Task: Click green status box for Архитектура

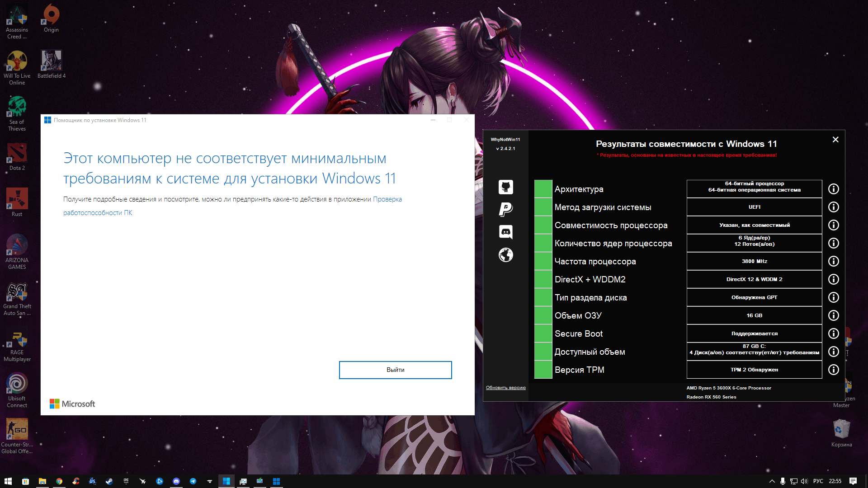Action: click(543, 189)
